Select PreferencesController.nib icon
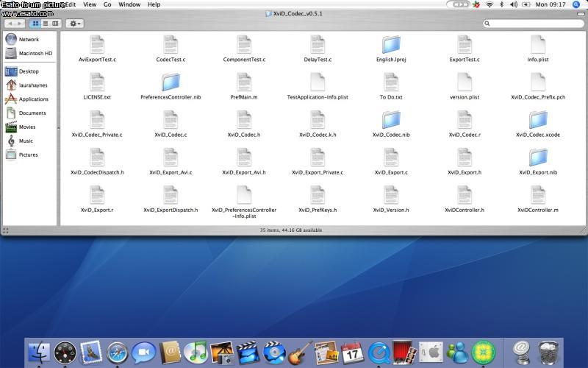Viewport: 588px width, 368px height. click(171, 82)
